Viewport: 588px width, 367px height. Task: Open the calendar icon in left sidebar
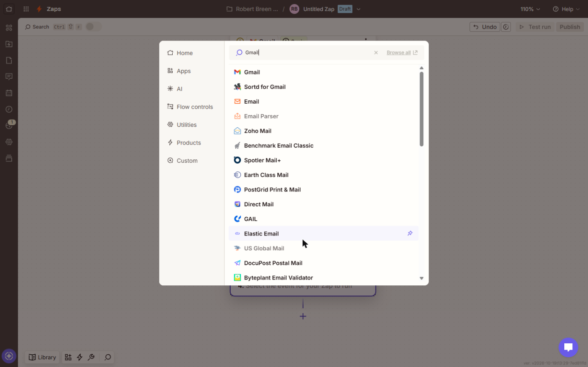(9, 93)
